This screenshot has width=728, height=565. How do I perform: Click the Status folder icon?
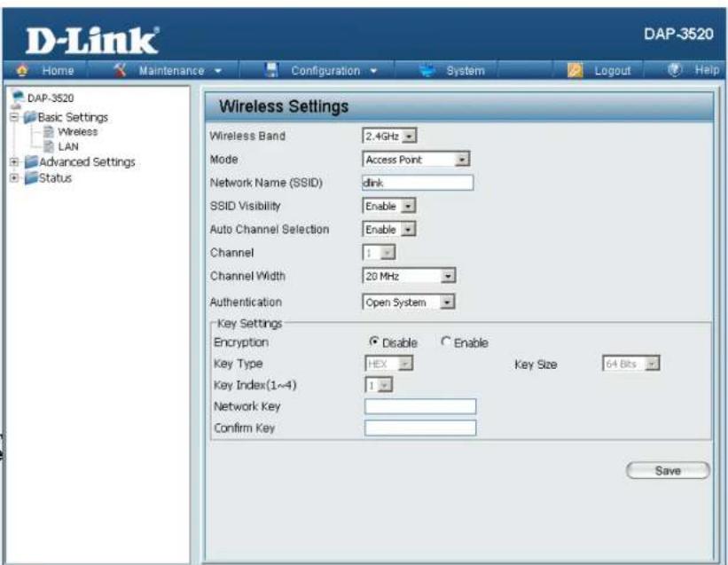pos(31,177)
